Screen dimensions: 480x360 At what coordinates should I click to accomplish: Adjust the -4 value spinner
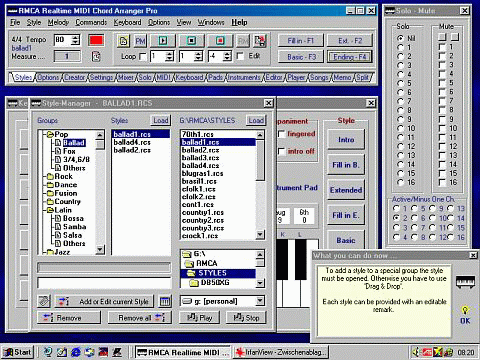coord(227,56)
